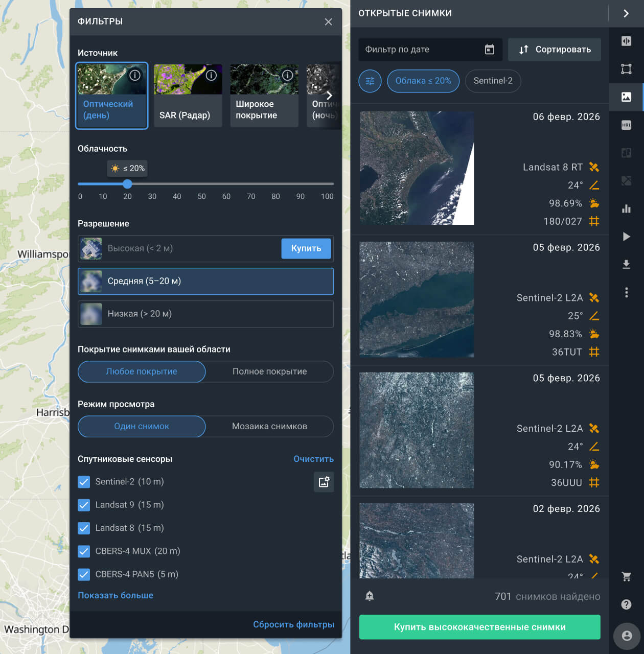Image resolution: width=644 pixels, height=654 pixels.
Task: Click sun elevation angle icon beside 25°
Action: click(x=594, y=316)
